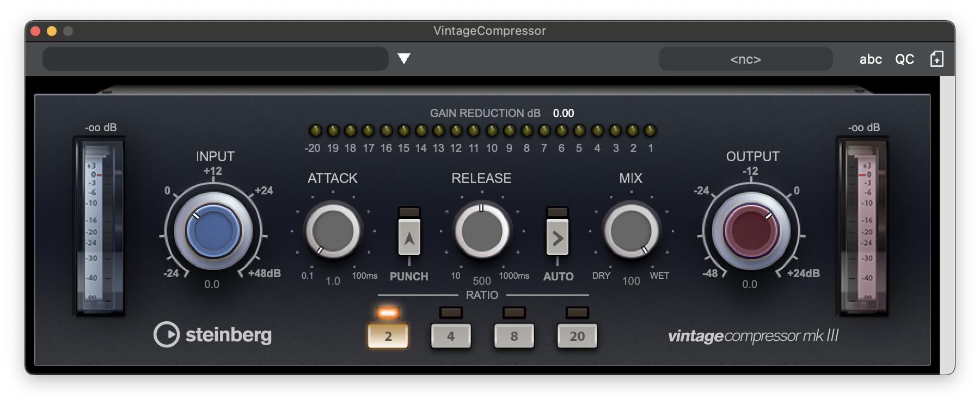Open the <nc> side-chain routing box
Image resolution: width=980 pixels, height=404 pixels.
coord(745,59)
